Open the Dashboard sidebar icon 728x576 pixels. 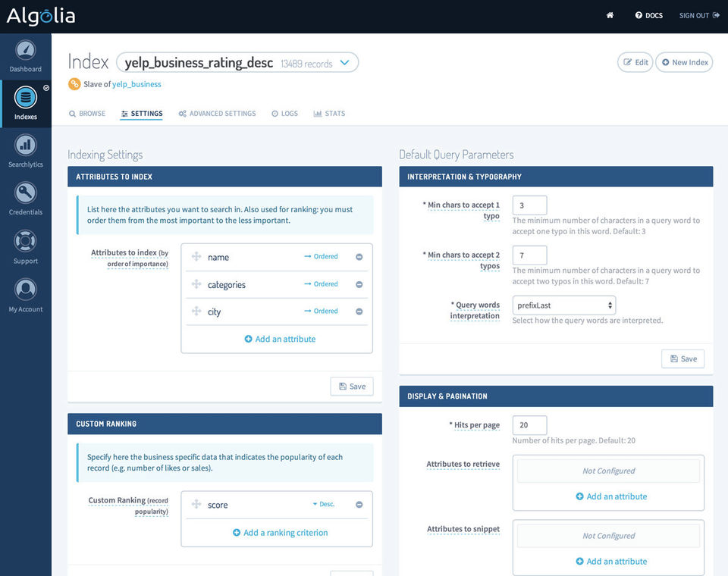pyautogui.click(x=26, y=50)
